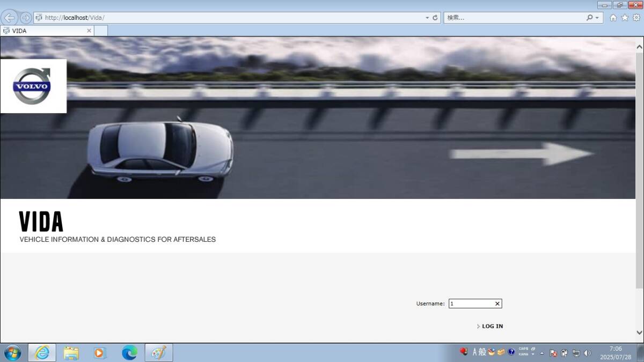Open Favorites with the star icon
644x362 pixels.
(625, 18)
